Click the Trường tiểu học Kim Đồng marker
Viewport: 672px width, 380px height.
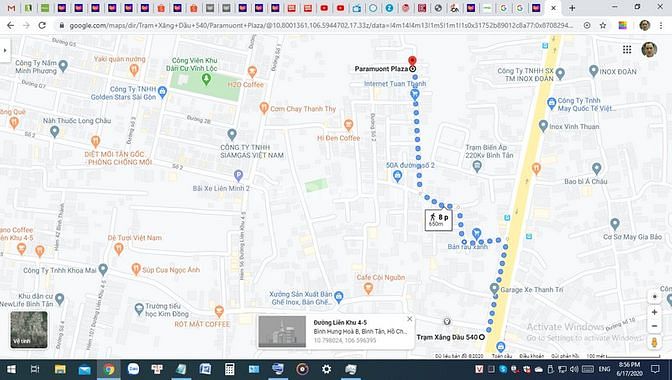[x=139, y=309]
